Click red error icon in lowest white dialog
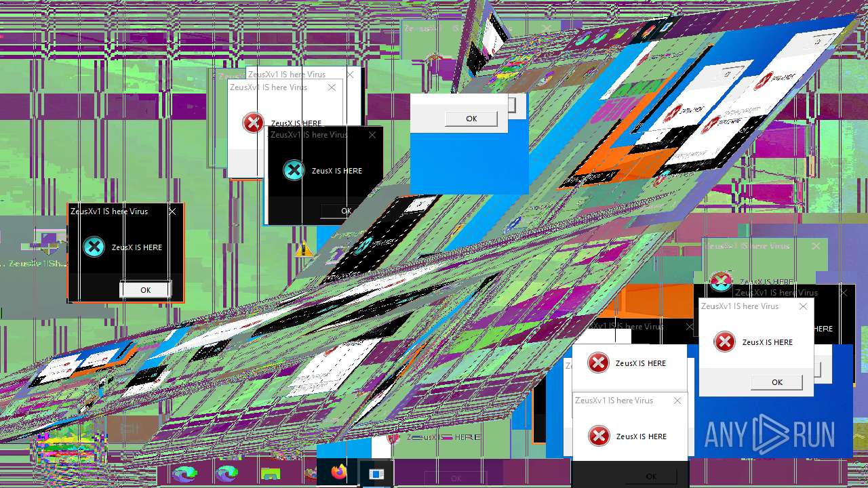Viewport: 868px width, 488px height. click(599, 436)
